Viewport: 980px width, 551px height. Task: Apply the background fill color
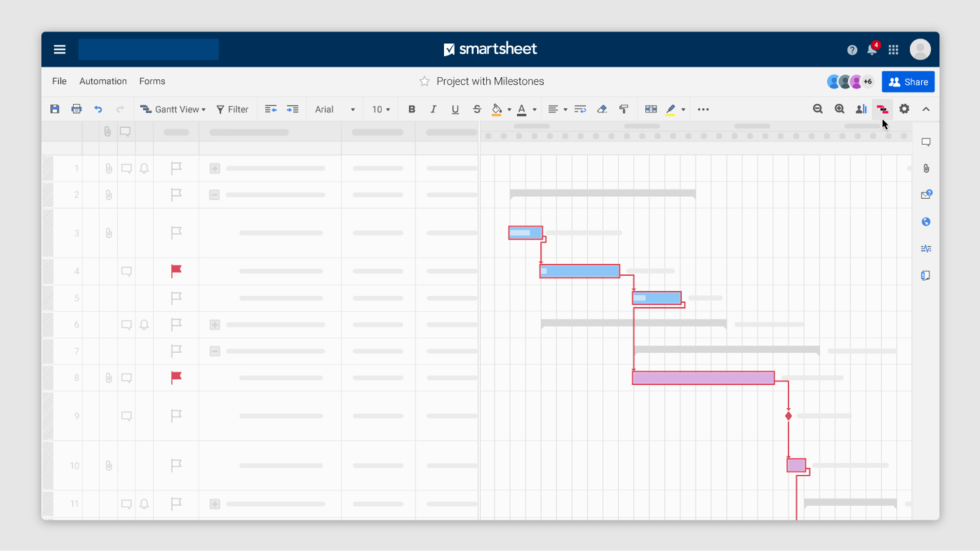point(497,109)
